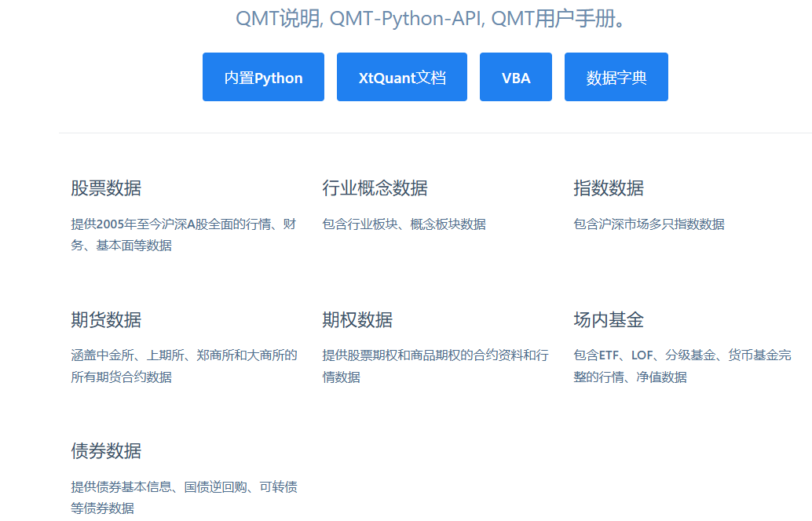Open the 数据字典 button
Screen dimensions: 812x521
616,77
